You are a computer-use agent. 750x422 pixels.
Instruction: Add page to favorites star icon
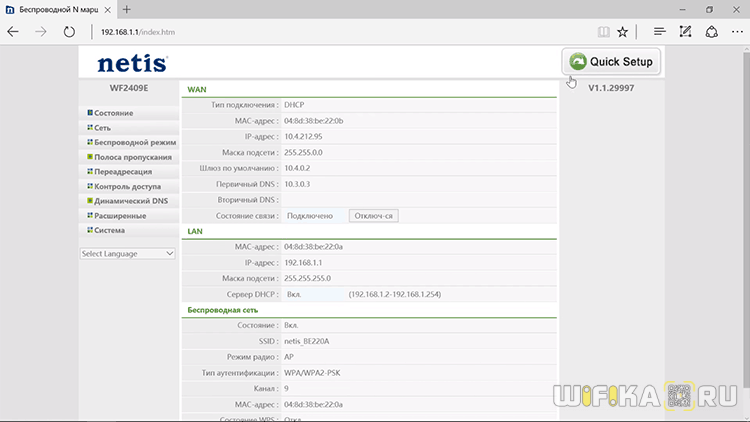coord(622,32)
